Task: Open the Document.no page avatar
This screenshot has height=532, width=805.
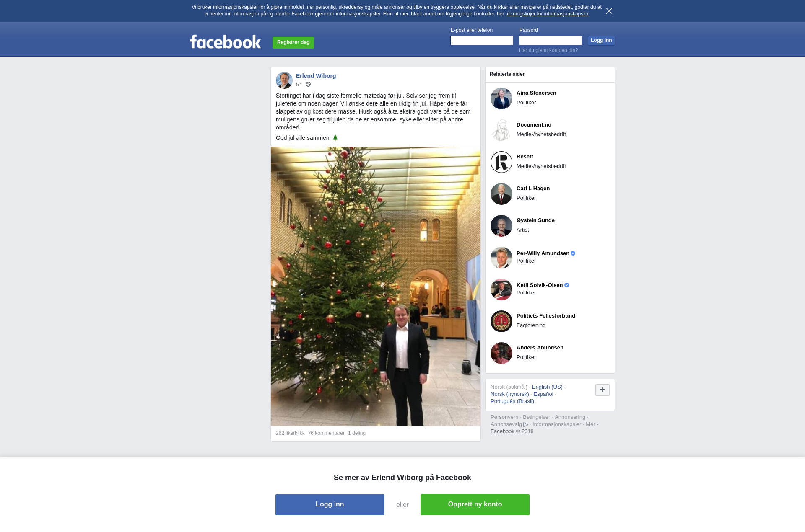Action: (501, 130)
